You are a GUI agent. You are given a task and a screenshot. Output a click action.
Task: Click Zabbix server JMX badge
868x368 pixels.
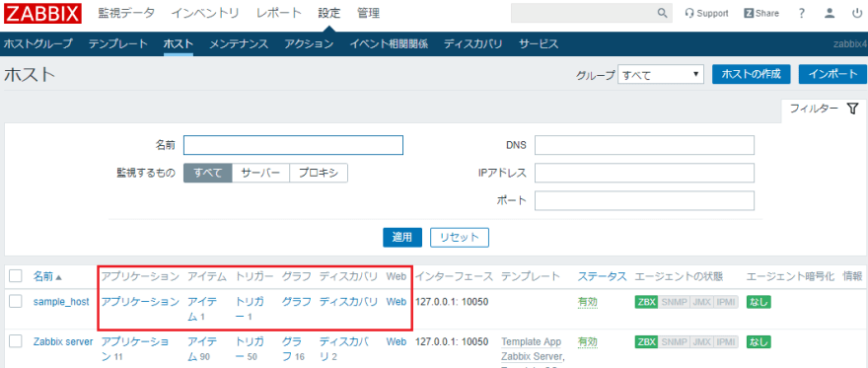pyautogui.click(x=701, y=342)
